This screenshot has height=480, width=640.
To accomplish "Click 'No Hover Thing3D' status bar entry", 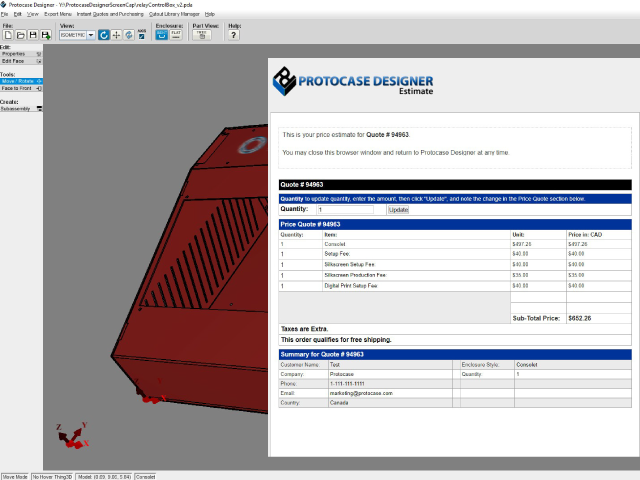I will click(x=52, y=477).
